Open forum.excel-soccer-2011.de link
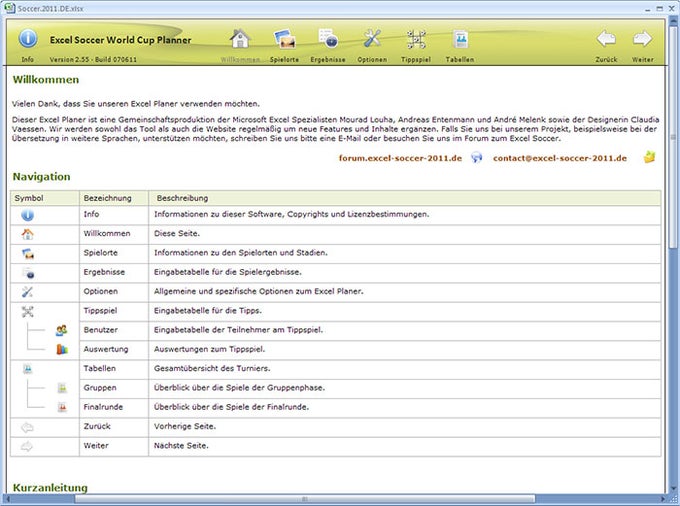This screenshot has width=680, height=506. point(400,158)
